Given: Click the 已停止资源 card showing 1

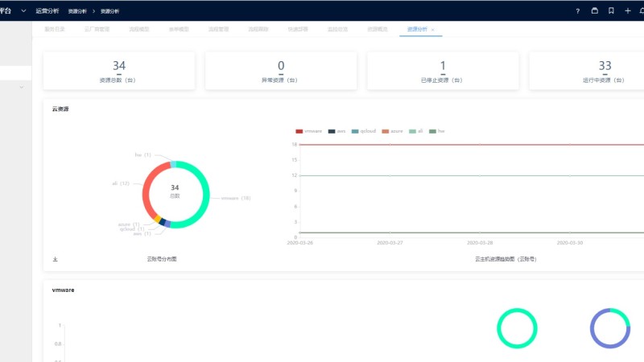Looking at the screenshot, I should pos(443,71).
